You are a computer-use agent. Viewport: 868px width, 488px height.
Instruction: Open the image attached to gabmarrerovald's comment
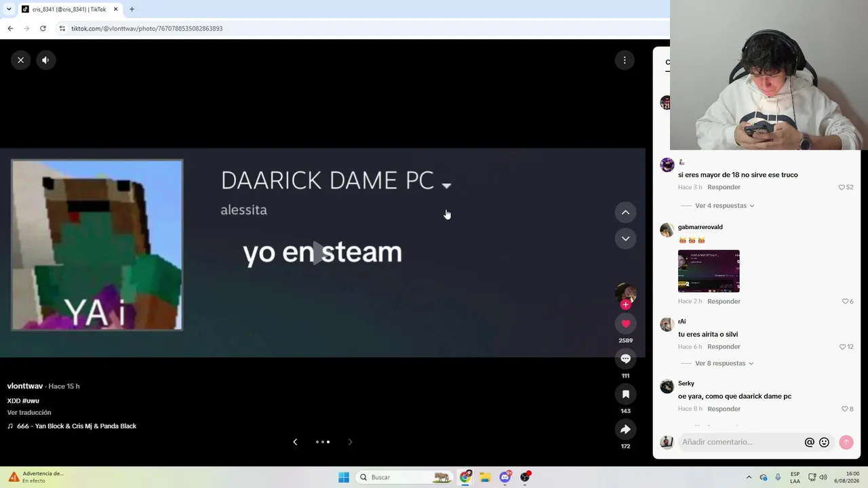709,271
